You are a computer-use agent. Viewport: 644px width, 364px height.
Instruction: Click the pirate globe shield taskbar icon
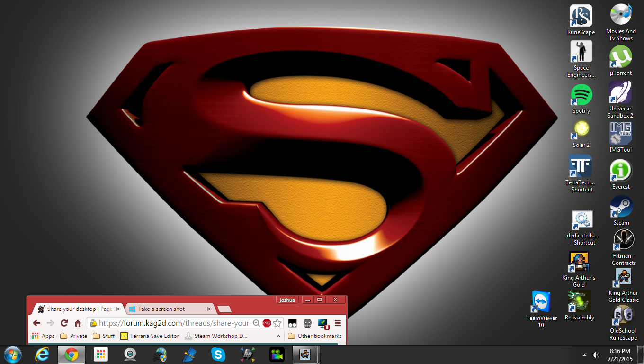(x=160, y=355)
